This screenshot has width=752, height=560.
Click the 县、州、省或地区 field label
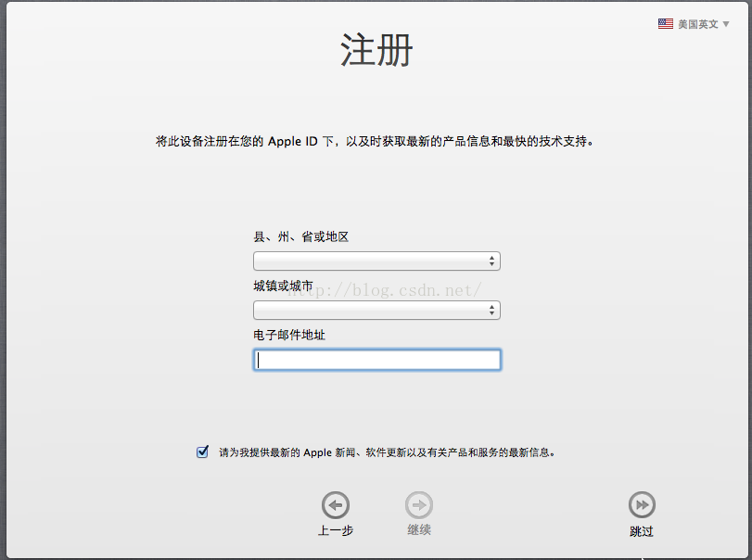click(300, 237)
